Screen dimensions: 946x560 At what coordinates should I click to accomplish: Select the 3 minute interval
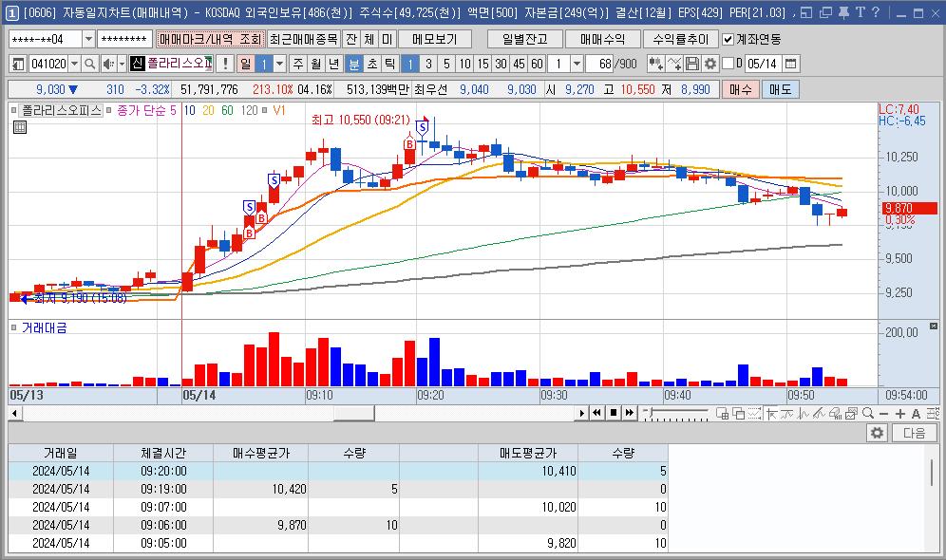click(x=428, y=64)
